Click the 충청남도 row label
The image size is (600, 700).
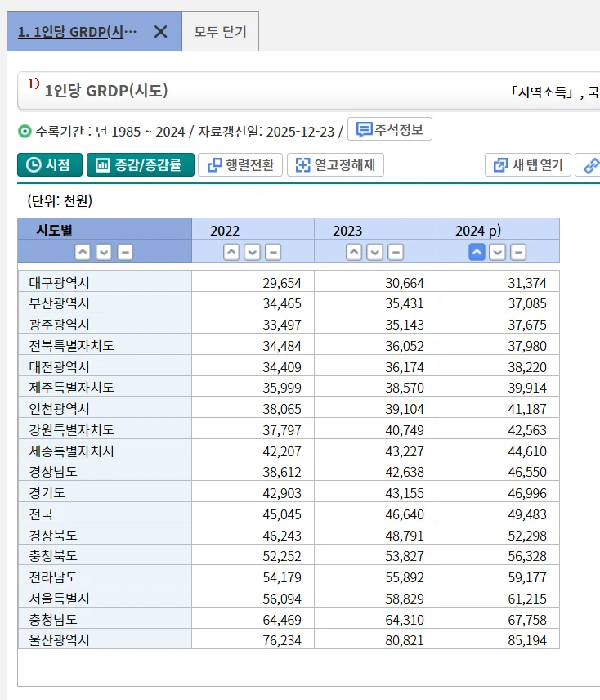53,620
